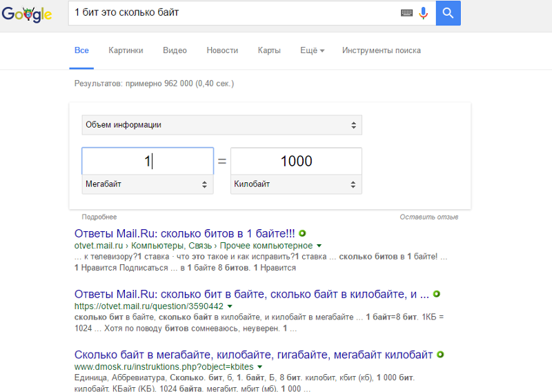Click green circle icon beside dmosk.ru result title
552x392 pixels.
pyautogui.click(x=440, y=354)
